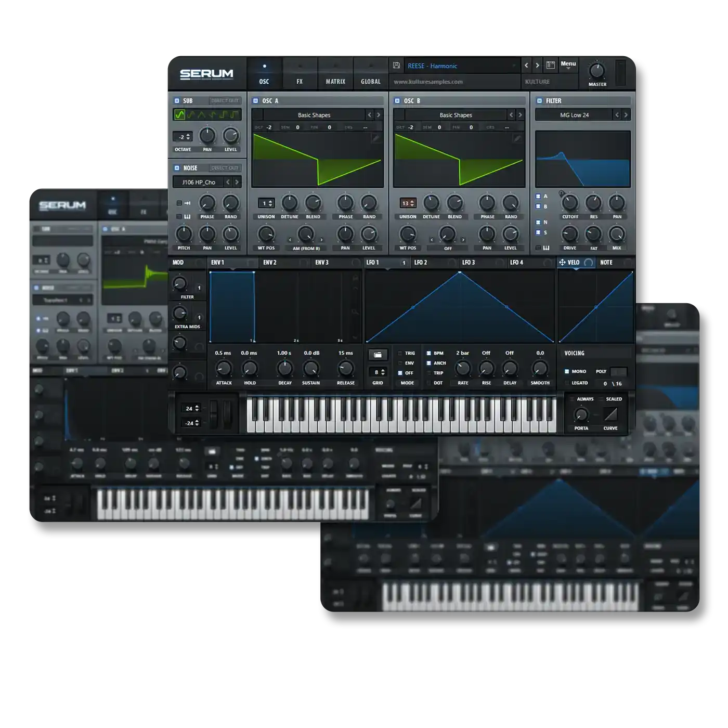
Task: Open the LFO 2 tab
Action: 420,263
